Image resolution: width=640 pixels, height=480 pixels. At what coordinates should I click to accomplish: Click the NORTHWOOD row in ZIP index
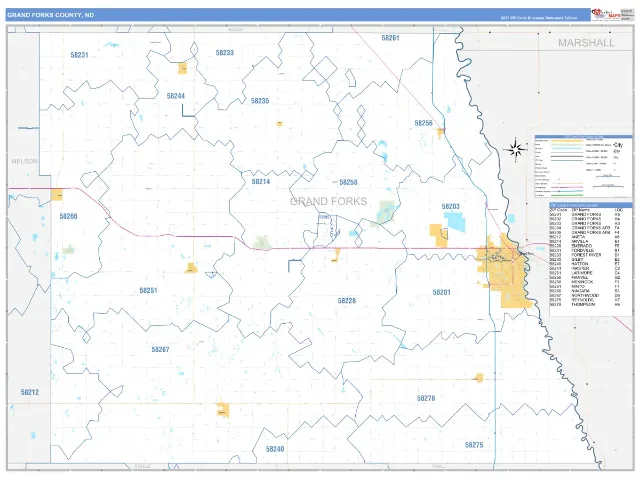pyautogui.click(x=586, y=296)
